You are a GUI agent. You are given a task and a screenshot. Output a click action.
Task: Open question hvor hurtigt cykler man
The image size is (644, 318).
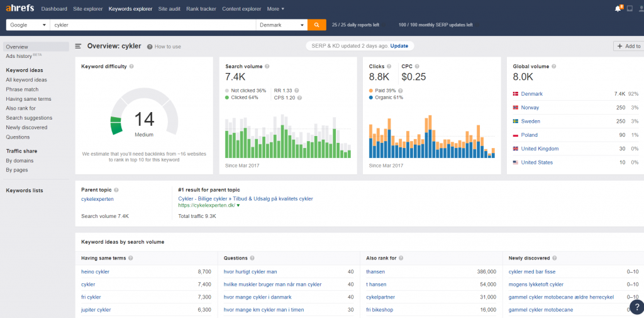(x=250, y=272)
